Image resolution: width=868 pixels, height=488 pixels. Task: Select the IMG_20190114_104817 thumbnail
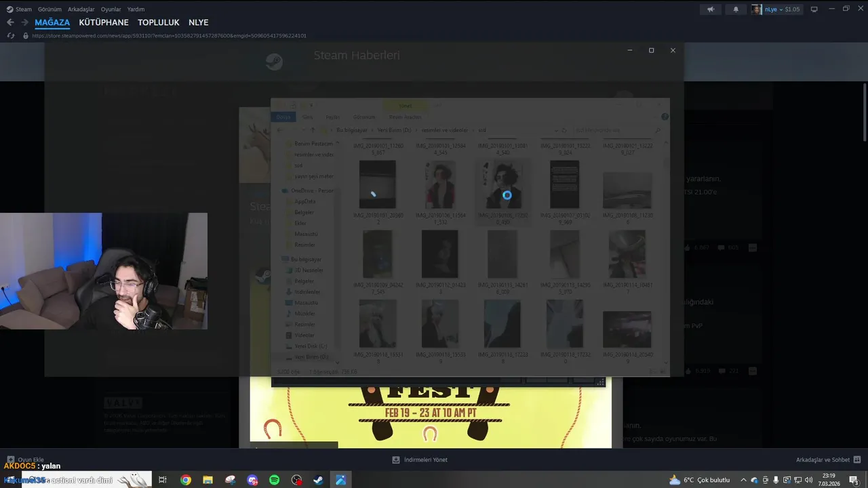(627, 254)
